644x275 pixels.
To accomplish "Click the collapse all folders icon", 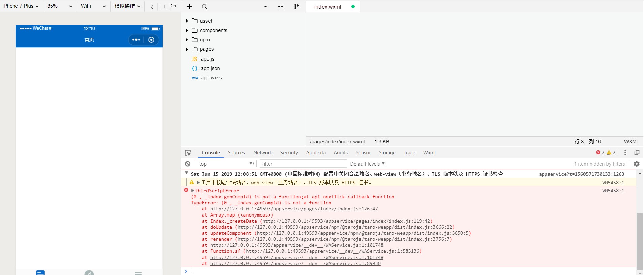I will coord(281,7).
